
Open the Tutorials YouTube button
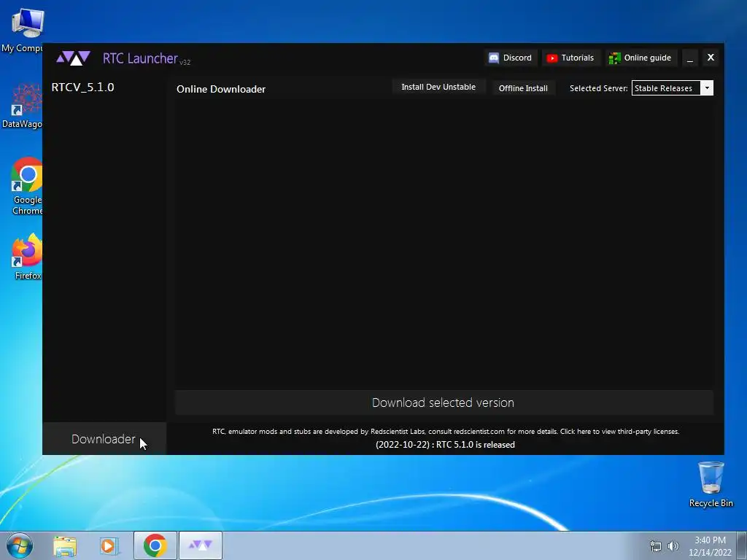coord(570,58)
